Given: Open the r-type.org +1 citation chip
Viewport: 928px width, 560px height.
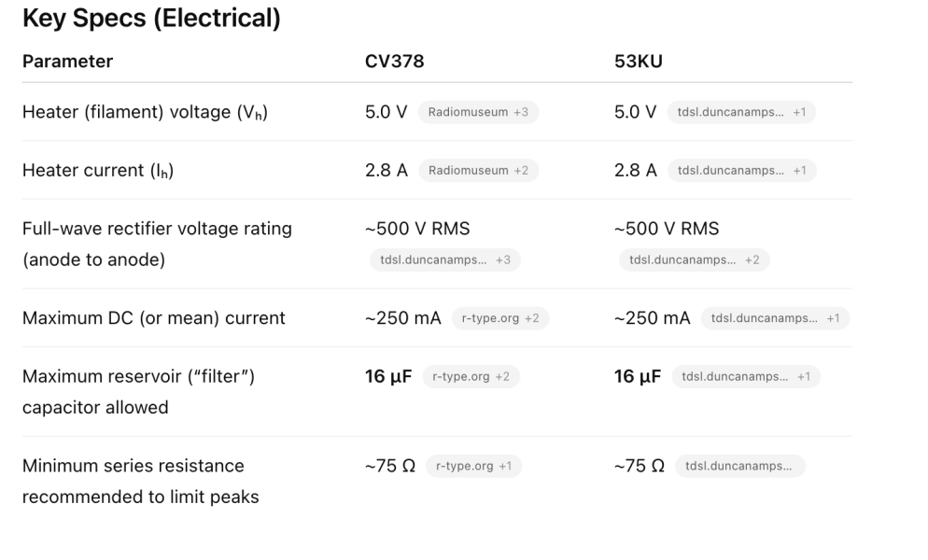Looking at the screenshot, I should (472, 466).
